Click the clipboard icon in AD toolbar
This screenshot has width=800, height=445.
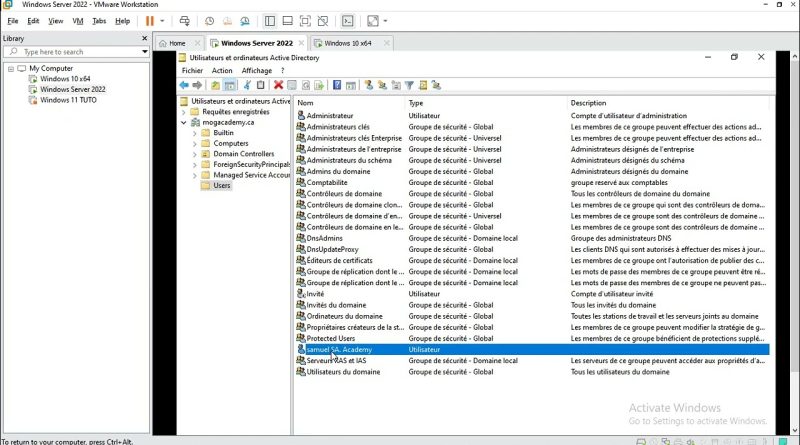pyautogui.click(x=261, y=85)
